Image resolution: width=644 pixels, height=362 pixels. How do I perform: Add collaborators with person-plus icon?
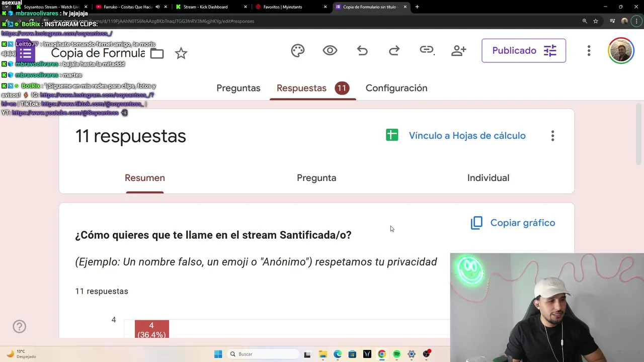459,50
